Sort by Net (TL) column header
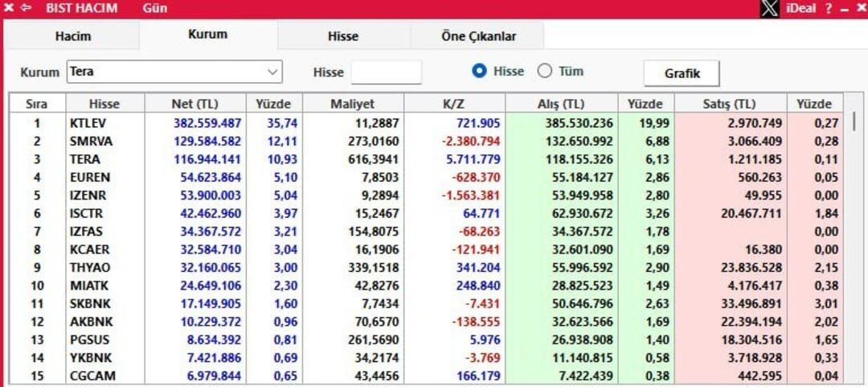868x387 pixels. coord(194,104)
